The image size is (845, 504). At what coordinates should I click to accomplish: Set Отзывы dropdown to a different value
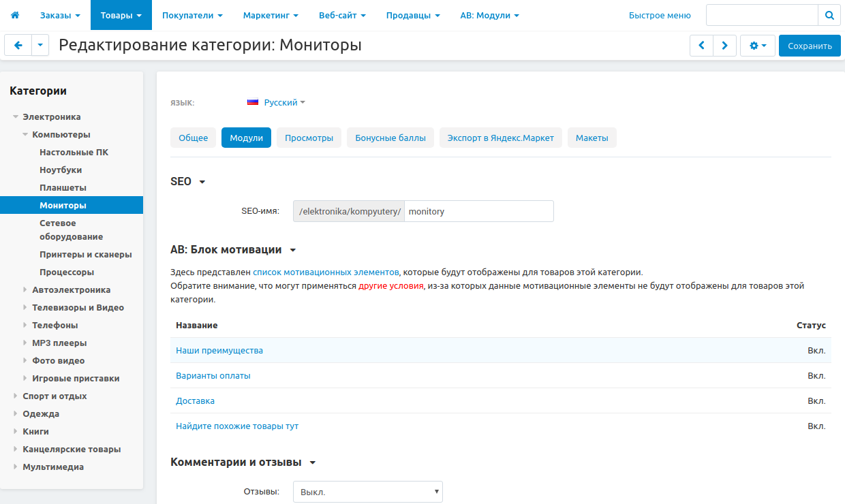tap(367, 491)
